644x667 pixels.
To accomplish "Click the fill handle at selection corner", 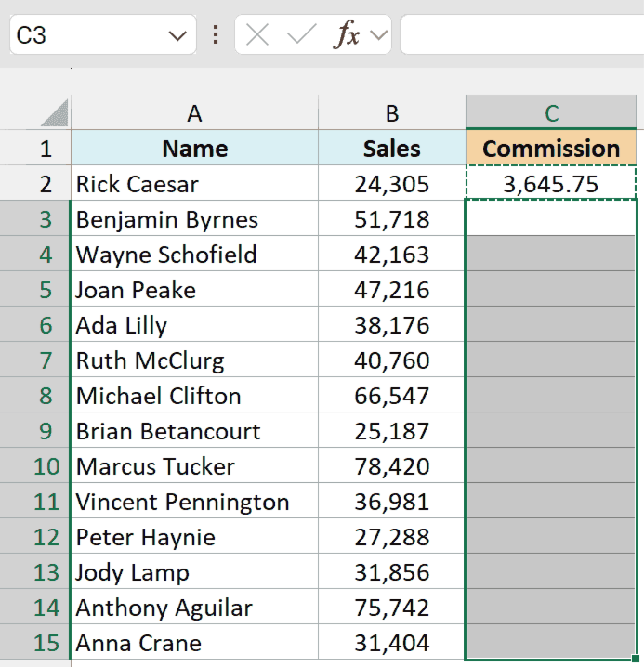I will pos(636,659).
